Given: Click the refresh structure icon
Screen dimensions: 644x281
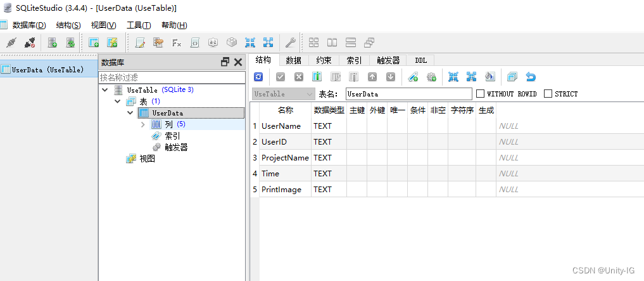Looking at the screenshot, I should coord(258,77).
